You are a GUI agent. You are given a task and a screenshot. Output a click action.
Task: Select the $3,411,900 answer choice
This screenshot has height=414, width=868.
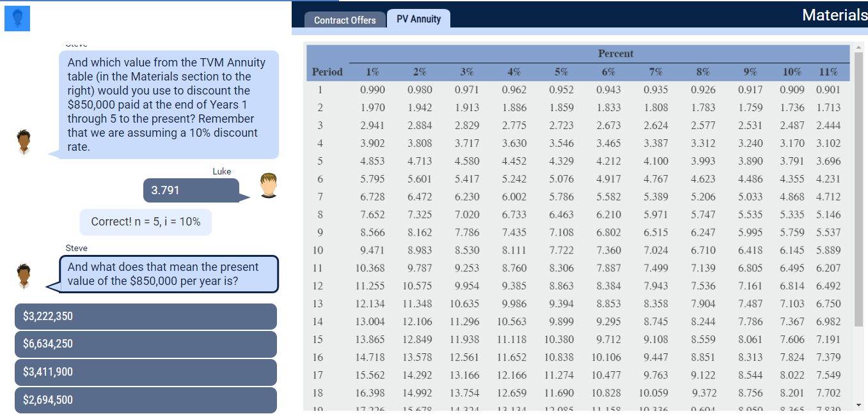tap(145, 372)
